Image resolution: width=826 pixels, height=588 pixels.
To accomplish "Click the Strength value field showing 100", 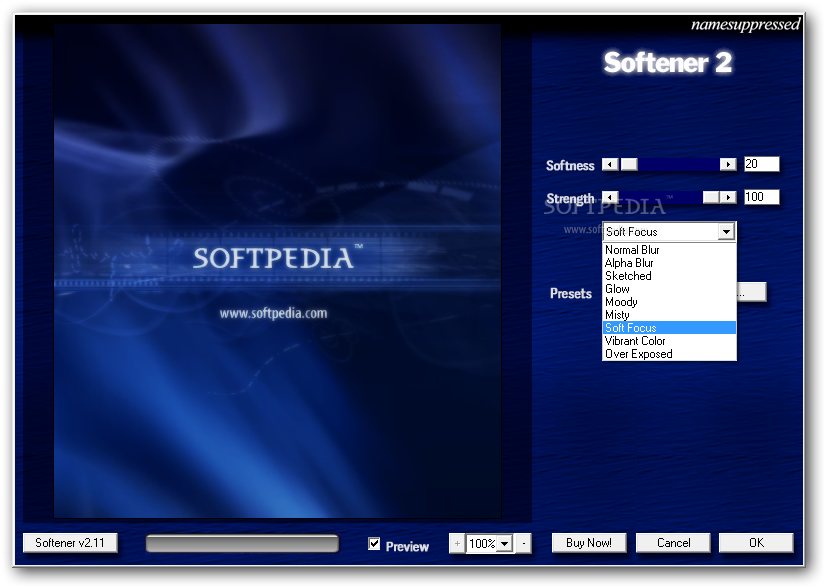I will (761, 197).
